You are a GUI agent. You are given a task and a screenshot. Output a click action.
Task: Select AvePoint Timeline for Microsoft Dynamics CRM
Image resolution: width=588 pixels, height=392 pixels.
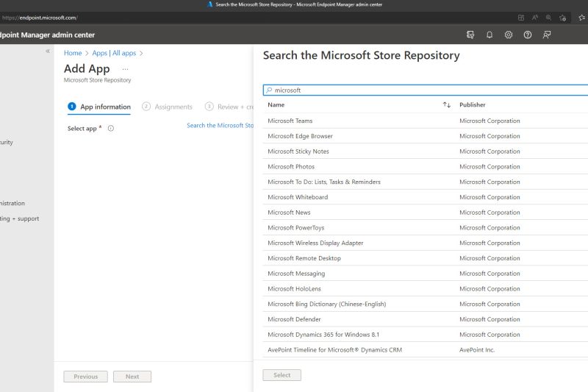click(x=426, y=349)
